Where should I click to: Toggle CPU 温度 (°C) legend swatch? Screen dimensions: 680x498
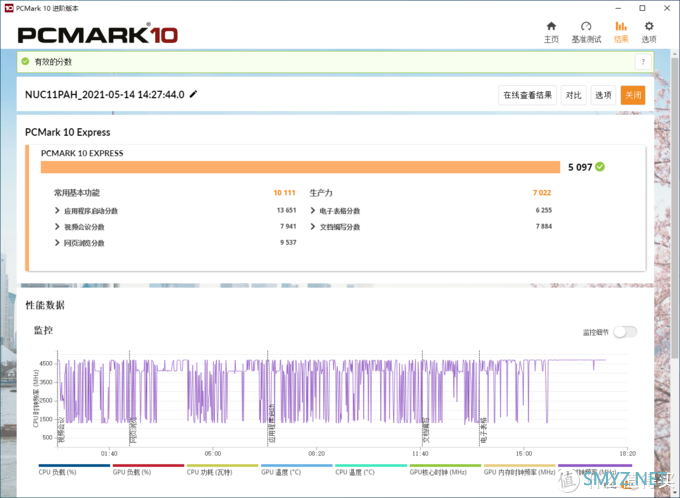click(371, 465)
